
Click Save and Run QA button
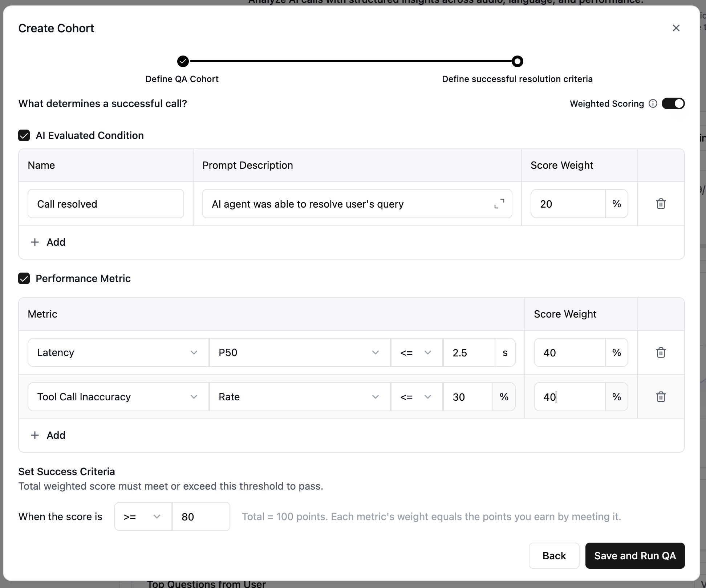pos(635,556)
